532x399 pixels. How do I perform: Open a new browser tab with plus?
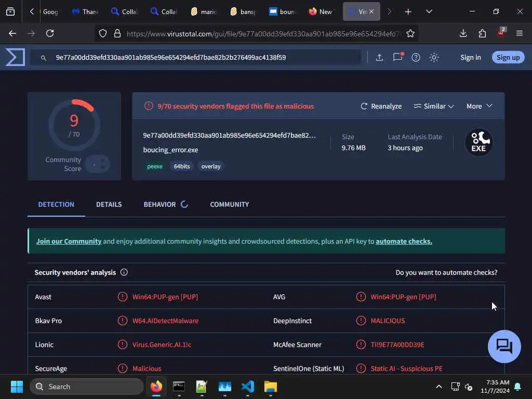(x=408, y=12)
